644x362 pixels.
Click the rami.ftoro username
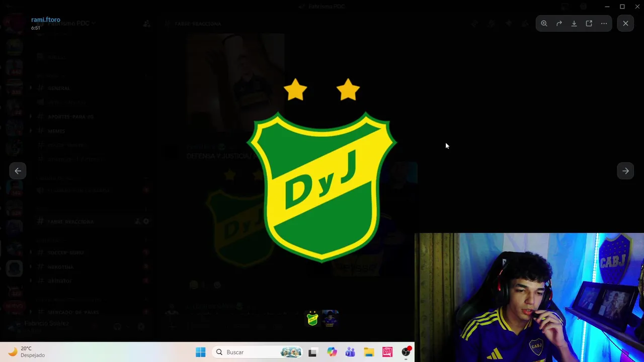(x=45, y=20)
